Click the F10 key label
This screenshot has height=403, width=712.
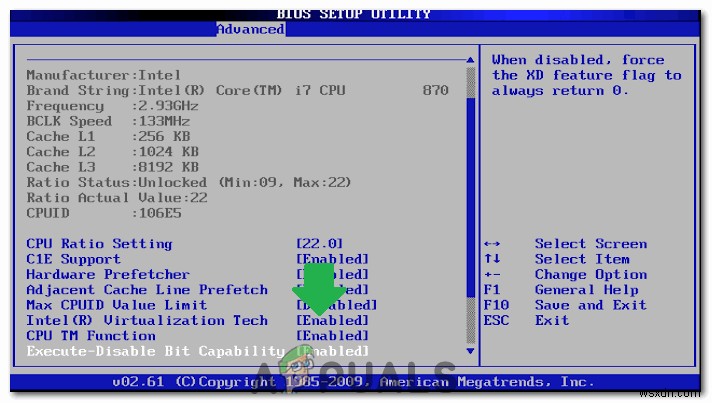click(x=496, y=305)
